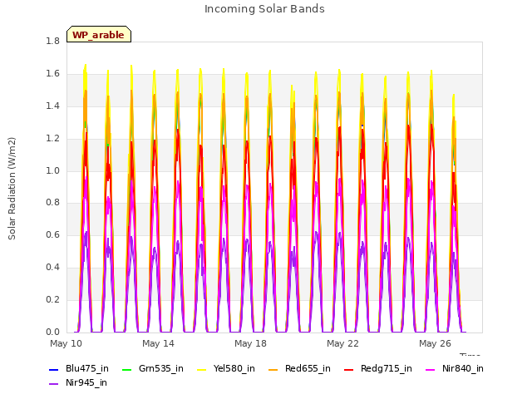Click the 0.6 y-axis tick label

point(53,234)
